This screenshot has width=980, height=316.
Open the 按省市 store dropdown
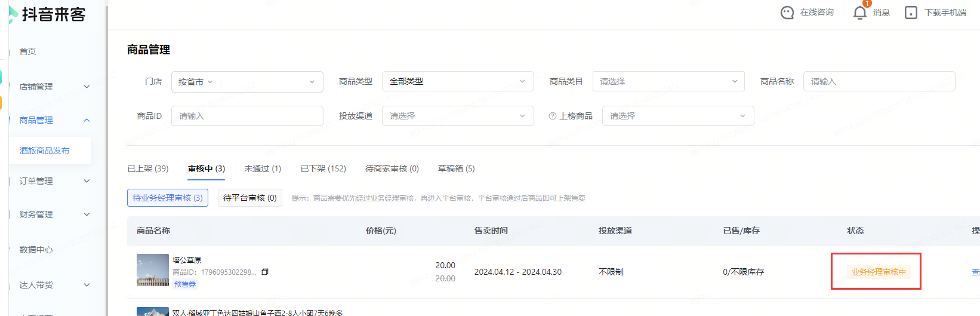[195, 82]
